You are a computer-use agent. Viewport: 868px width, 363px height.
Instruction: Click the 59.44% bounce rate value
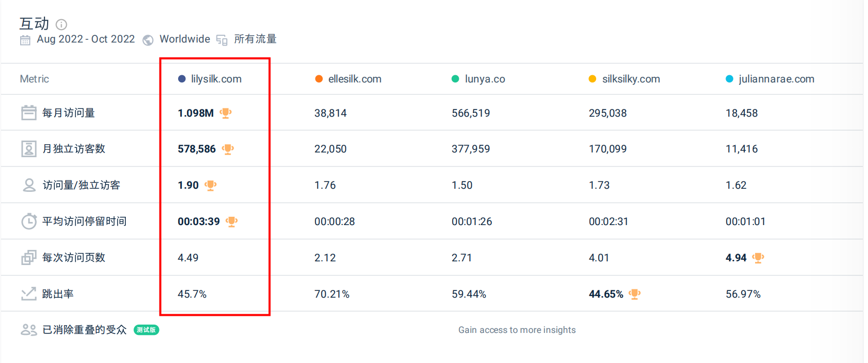[x=469, y=294]
